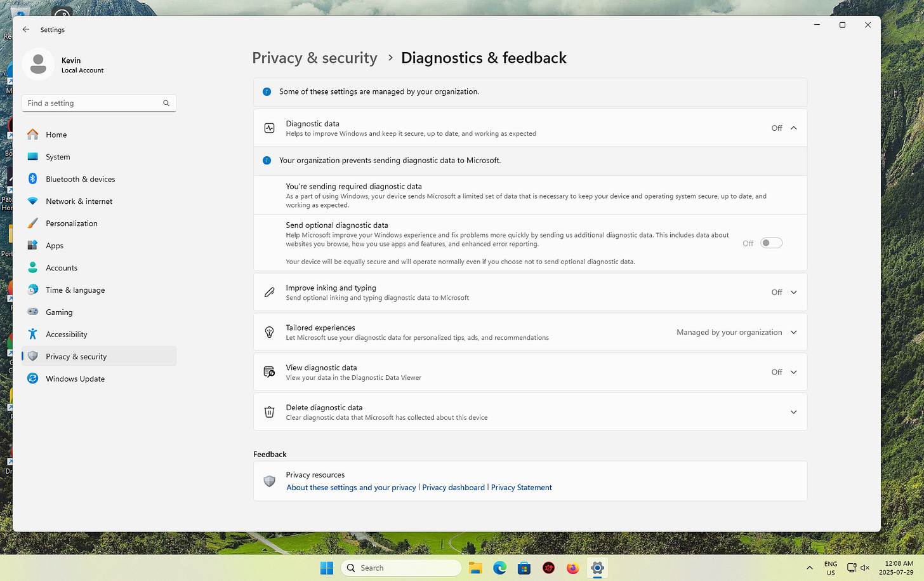
Task: Click info icon beside organization managed notice
Action: [x=267, y=91]
